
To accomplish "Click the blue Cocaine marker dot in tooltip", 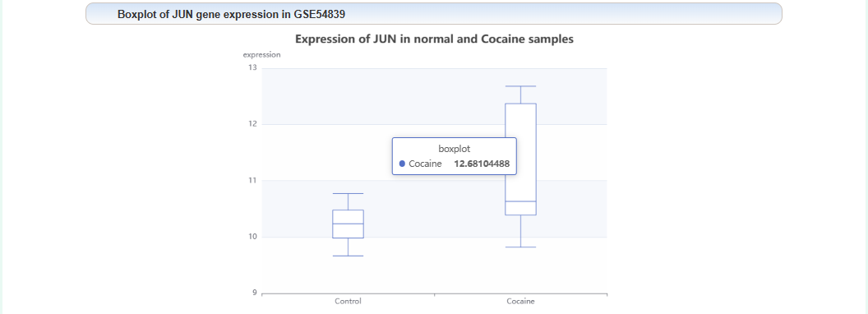I will tap(403, 164).
